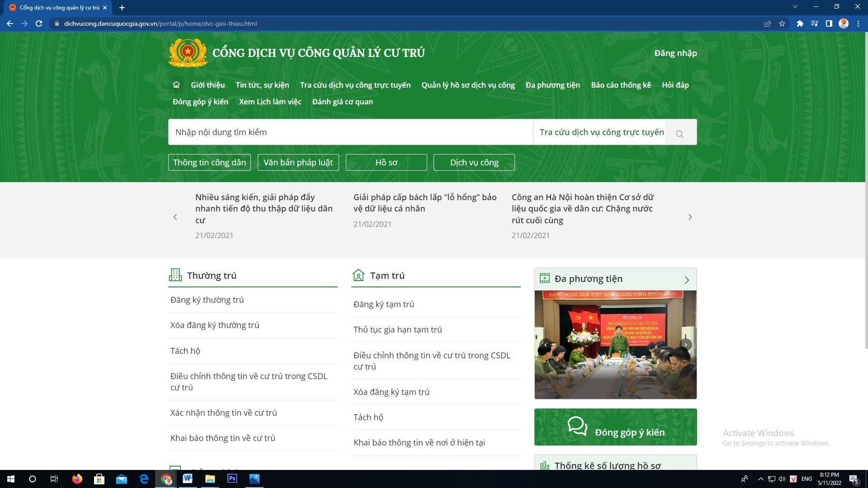868x488 pixels.
Task: Open the Giới thiệu menu item
Action: coord(208,85)
